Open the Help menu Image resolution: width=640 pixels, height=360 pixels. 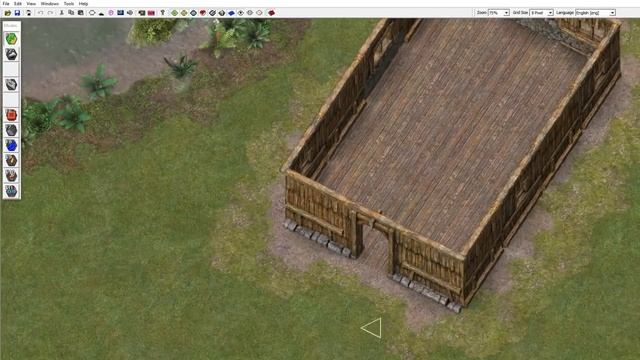pyautogui.click(x=83, y=4)
